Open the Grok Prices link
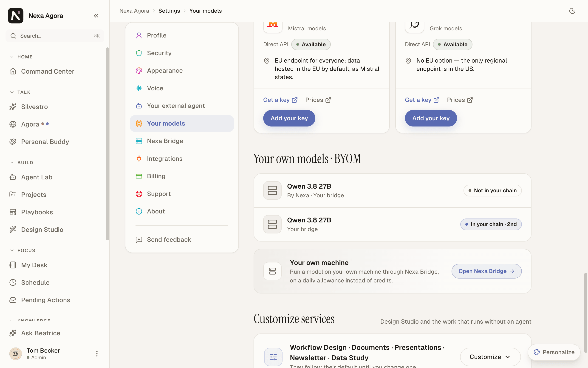 (460, 100)
